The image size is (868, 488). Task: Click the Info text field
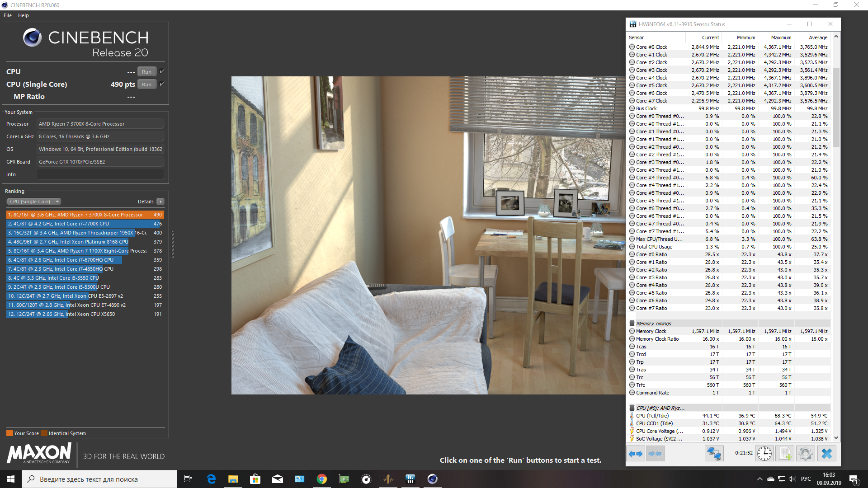pyautogui.click(x=100, y=174)
